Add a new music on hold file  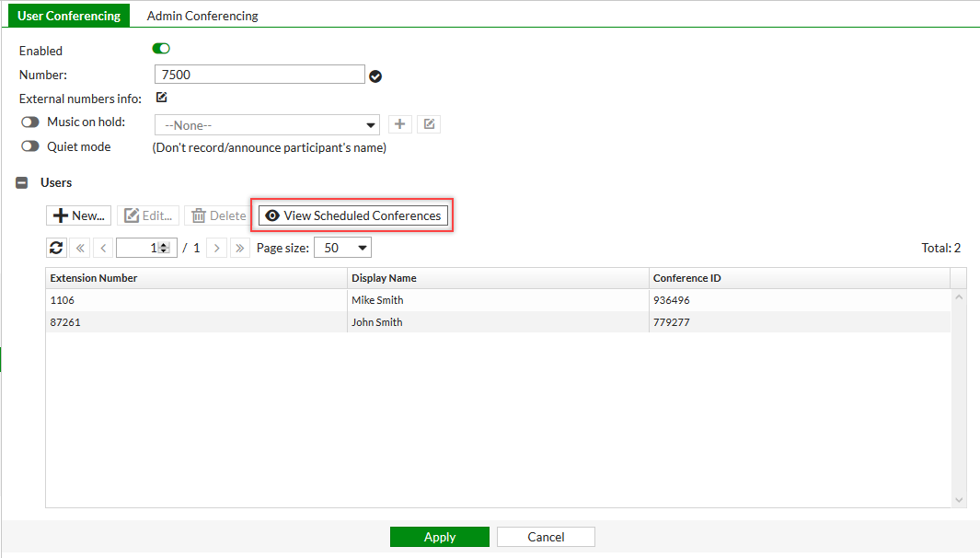(x=400, y=124)
